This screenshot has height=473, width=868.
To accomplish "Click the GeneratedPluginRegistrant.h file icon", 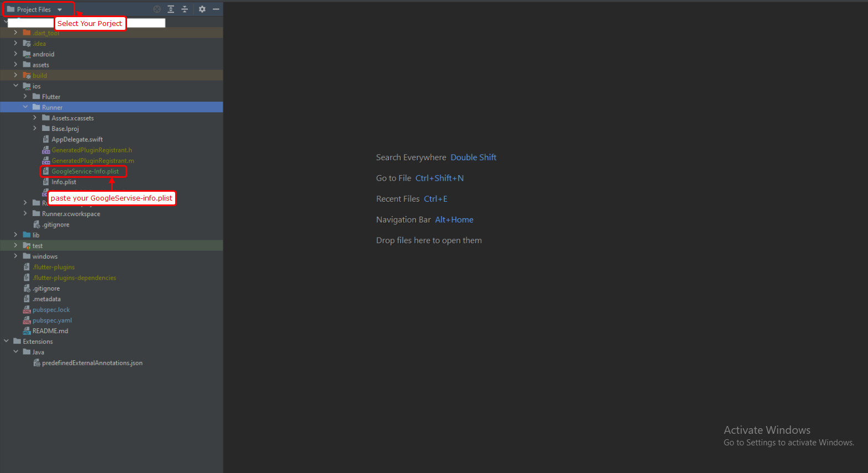I will pyautogui.click(x=46, y=150).
